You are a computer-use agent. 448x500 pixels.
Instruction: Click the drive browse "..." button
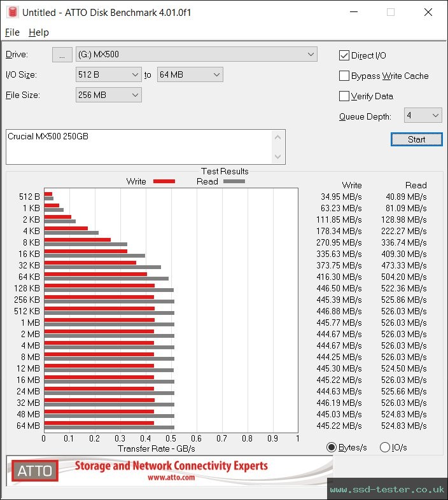point(62,55)
